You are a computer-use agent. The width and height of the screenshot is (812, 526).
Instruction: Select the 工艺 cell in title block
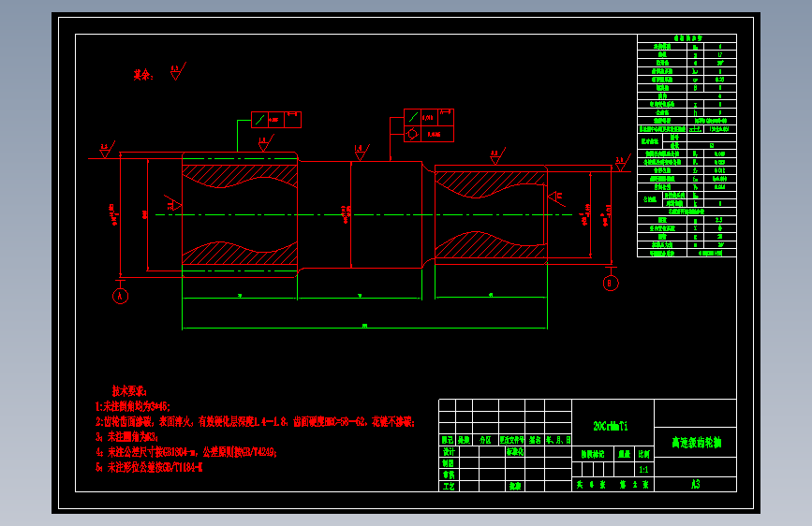pos(449,486)
